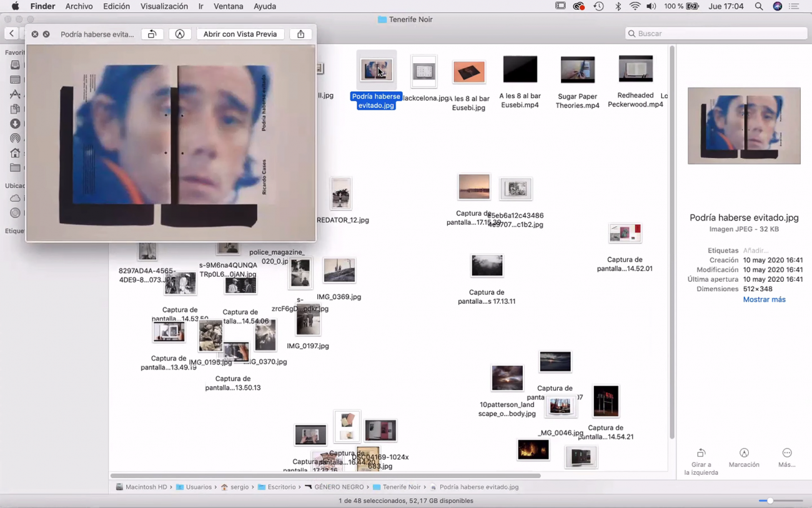The image size is (812, 508).
Task: Open the Finder menu
Action: pos(43,6)
